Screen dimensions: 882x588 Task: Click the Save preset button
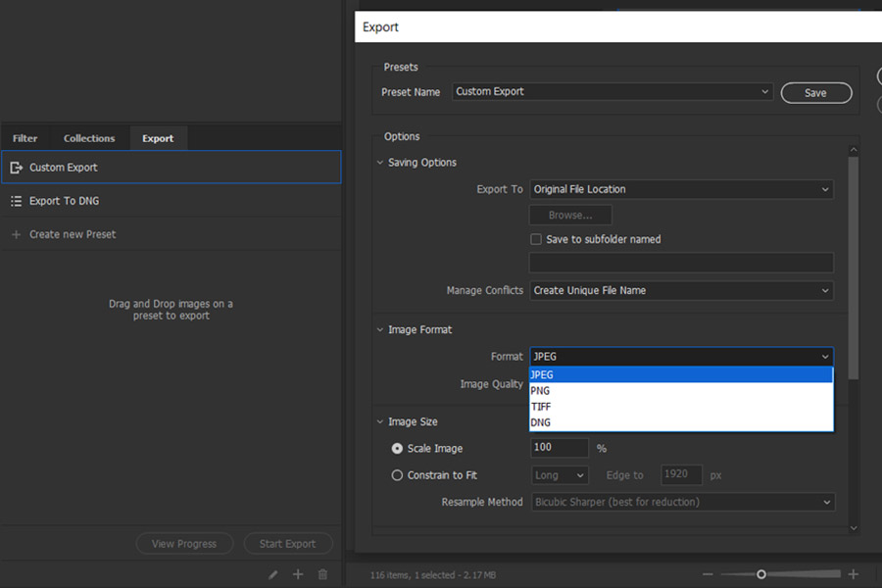click(x=815, y=91)
